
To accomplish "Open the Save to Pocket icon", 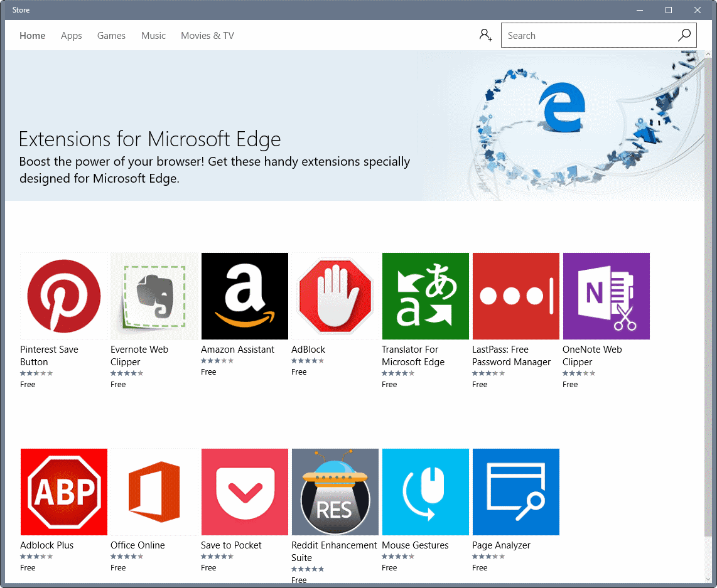I will coord(245,491).
